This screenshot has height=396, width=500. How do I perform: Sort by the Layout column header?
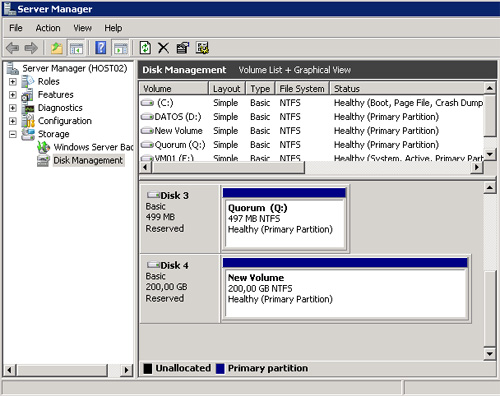click(227, 89)
